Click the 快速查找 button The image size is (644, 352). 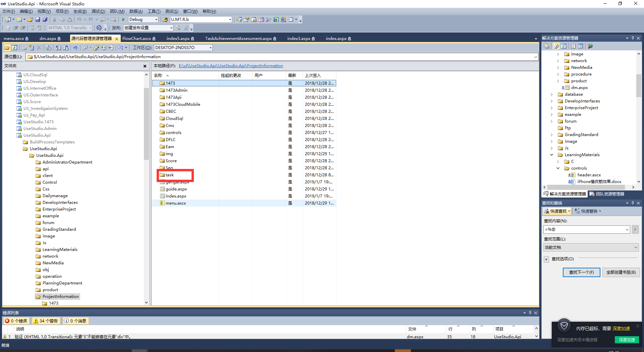557,211
